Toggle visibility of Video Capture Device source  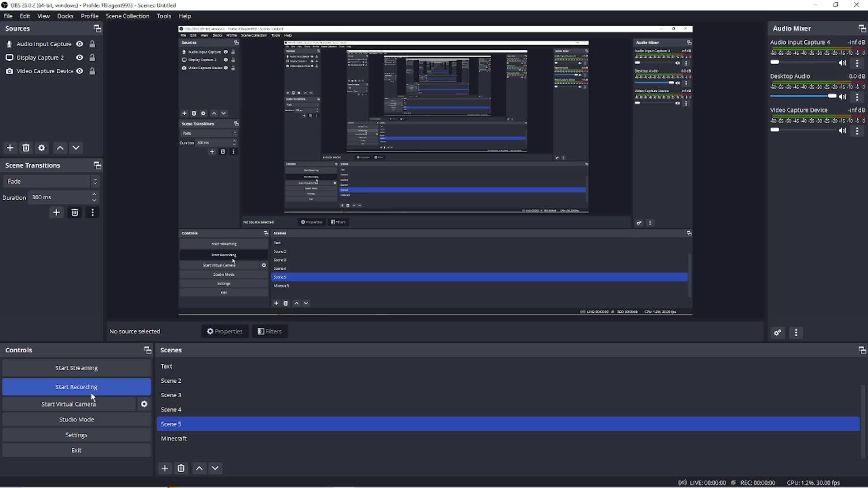80,71
